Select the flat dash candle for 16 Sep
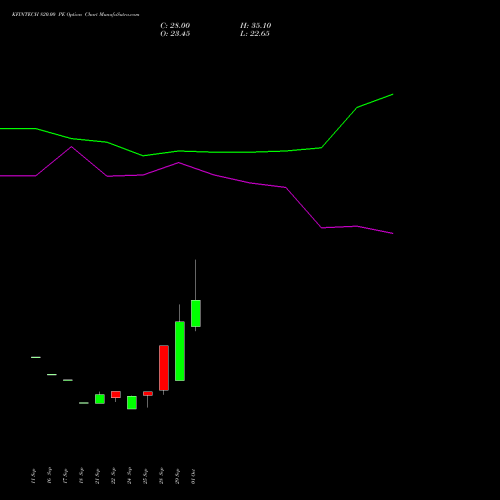The height and width of the screenshot is (500, 500). click(x=52, y=375)
